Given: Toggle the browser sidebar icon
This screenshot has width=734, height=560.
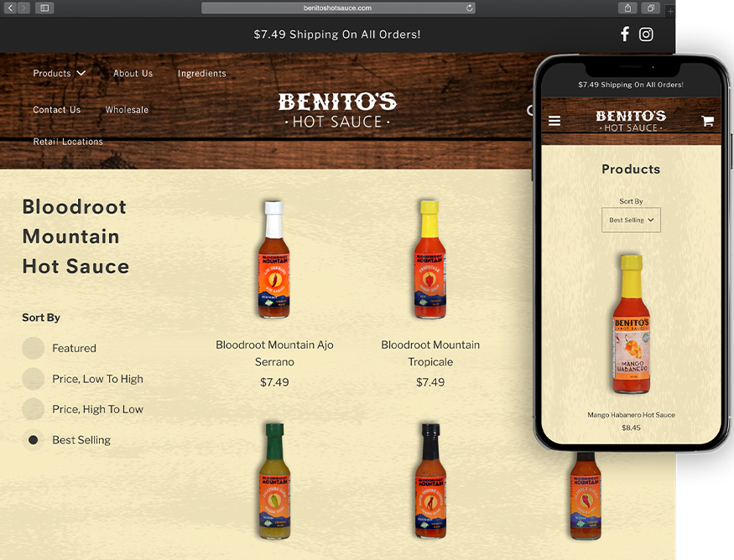Looking at the screenshot, I should [44, 8].
